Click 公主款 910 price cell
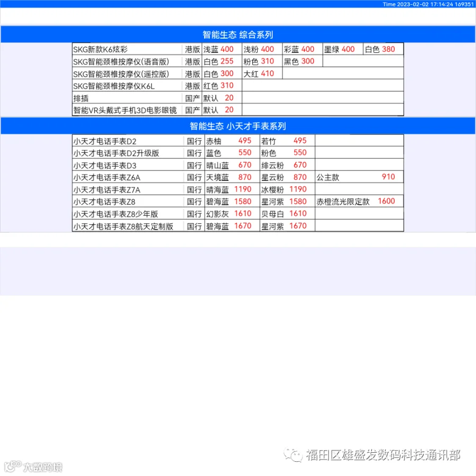476x476 pixels. [x=360, y=177]
